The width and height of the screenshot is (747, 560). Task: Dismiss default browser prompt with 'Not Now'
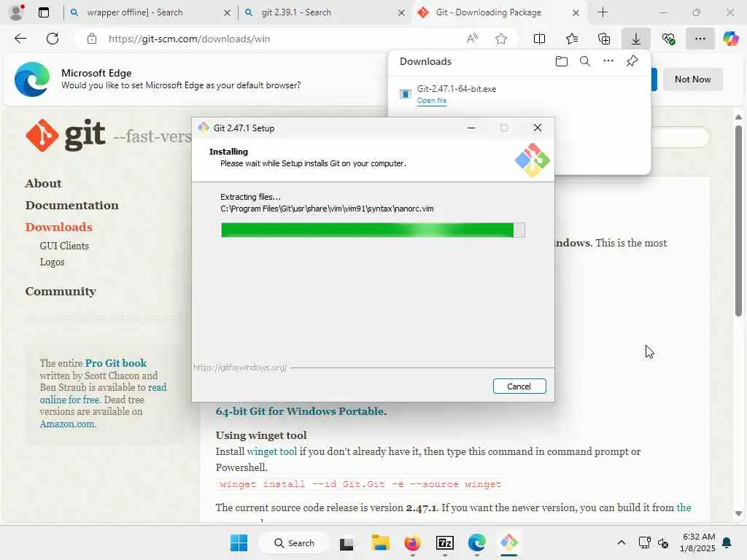(x=692, y=79)
